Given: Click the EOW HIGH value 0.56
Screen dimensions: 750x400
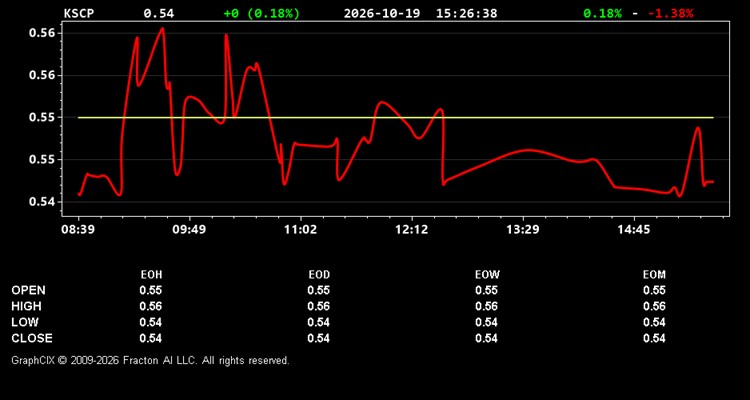Looking at the screenshot, I should pyautogui.click(x=486, y=306).
